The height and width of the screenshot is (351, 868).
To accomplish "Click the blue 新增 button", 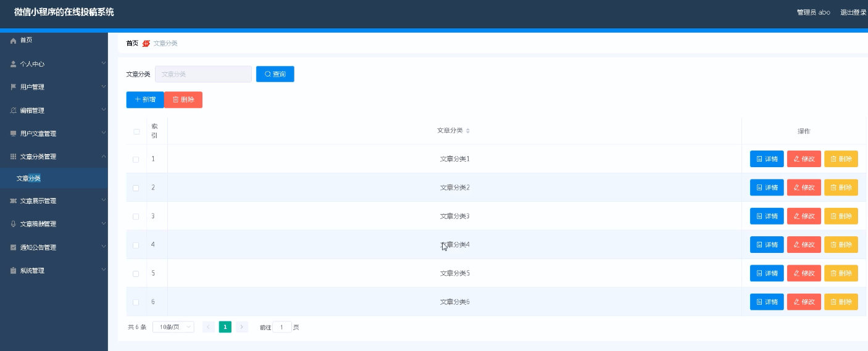I will pyautogui.click(x=145, y=100).
